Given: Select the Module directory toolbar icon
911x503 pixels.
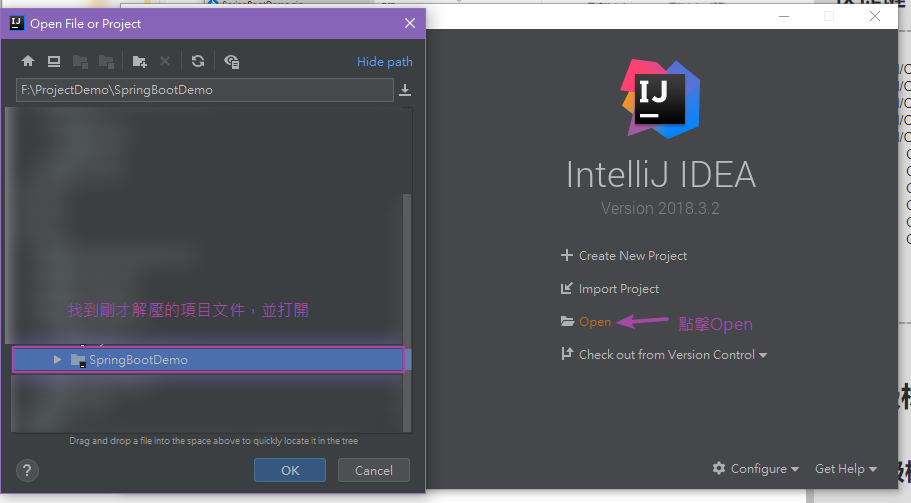Looking at the screenshot, I should click(x=106, y=61).
